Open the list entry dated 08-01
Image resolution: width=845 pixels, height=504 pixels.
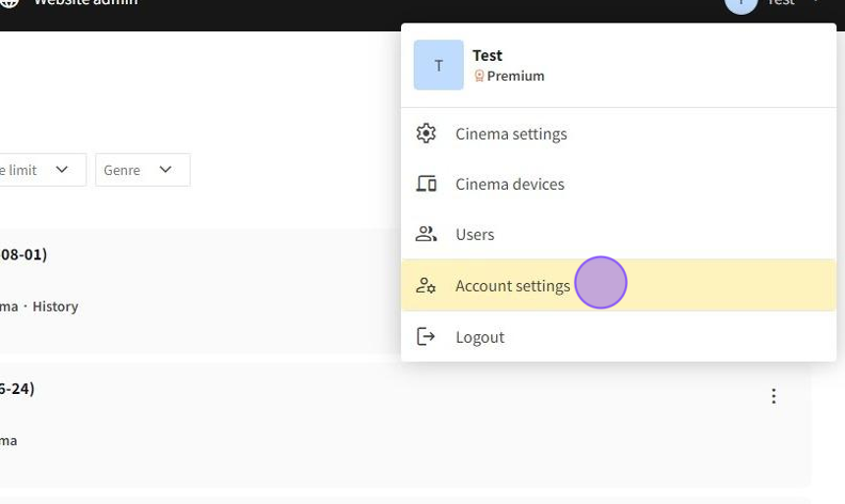coord(24,254)
